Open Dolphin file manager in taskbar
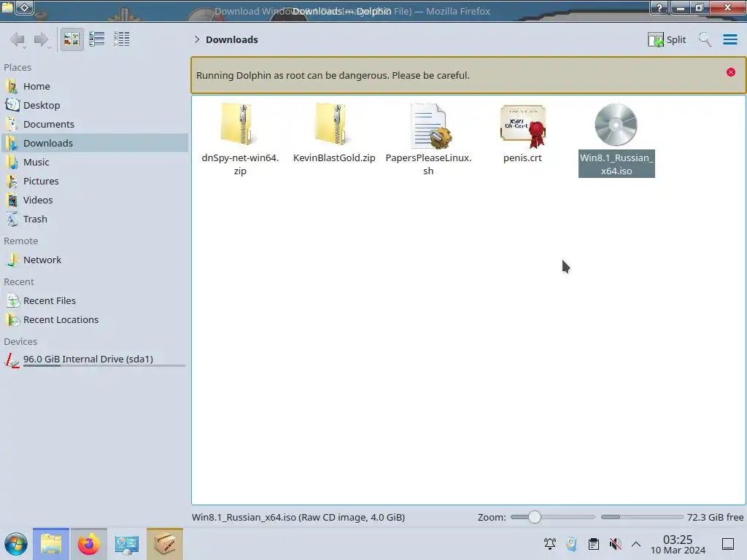Viewport: 747px width, 560px height. coord(51,544)
